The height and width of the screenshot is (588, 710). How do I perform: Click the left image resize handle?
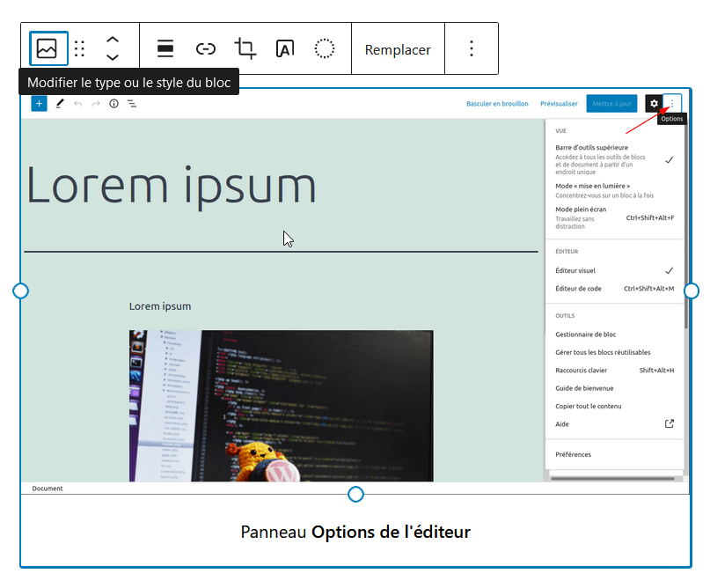20,290
